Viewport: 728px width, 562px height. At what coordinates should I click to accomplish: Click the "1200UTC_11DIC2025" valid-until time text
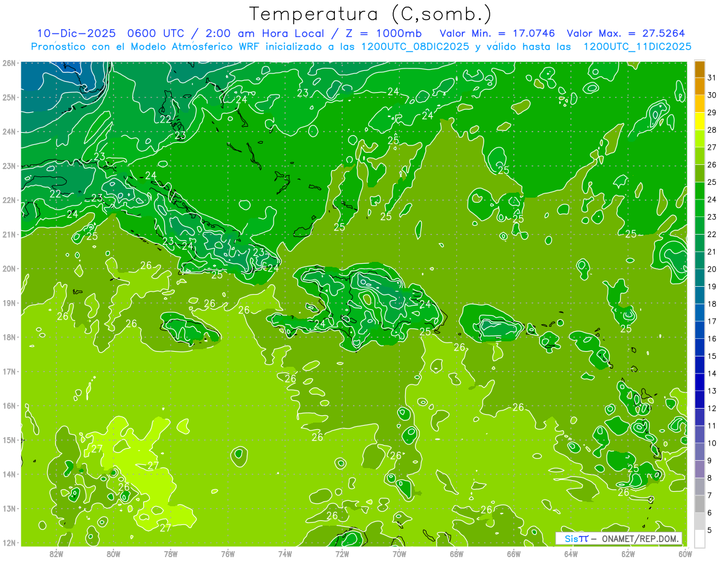tap(638, 46)
